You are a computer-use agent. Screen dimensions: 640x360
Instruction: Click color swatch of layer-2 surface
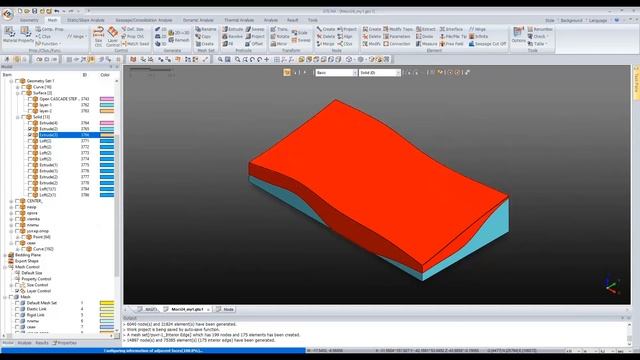(x=107, y=111)
